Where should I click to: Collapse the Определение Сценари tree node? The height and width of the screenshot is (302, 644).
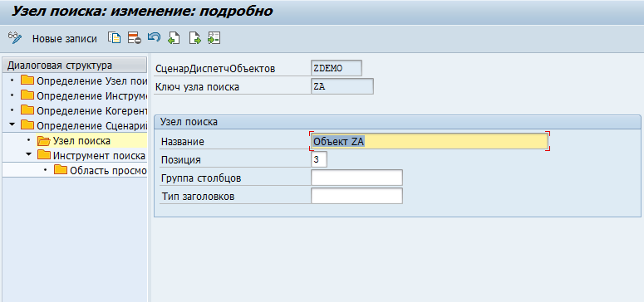12,124
